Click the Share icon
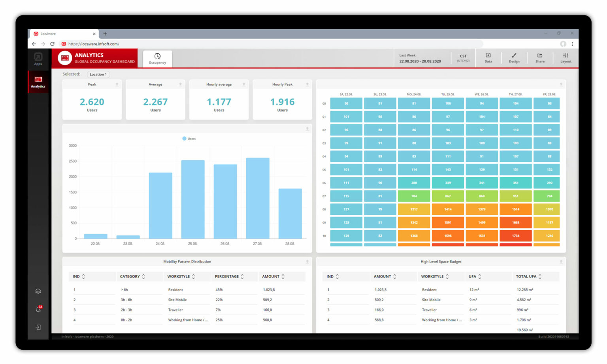Screen dimensions: 607x364 (x=540, y=58)
